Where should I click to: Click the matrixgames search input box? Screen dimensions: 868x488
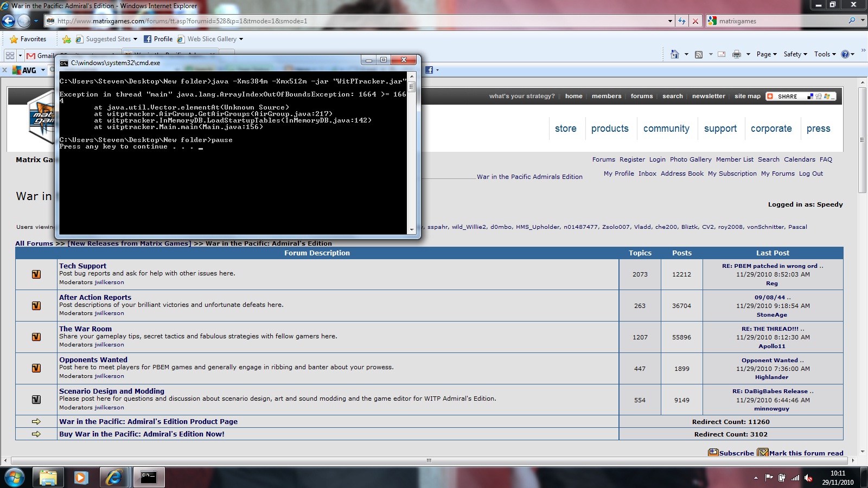point(781,21)
